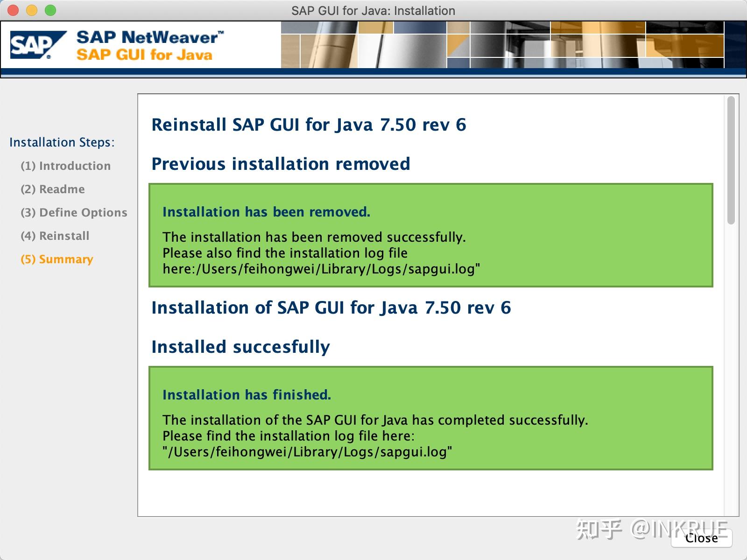Select the Reinstall step
The height and width of the screenshot is (560, 747).
tap(55, 236)
